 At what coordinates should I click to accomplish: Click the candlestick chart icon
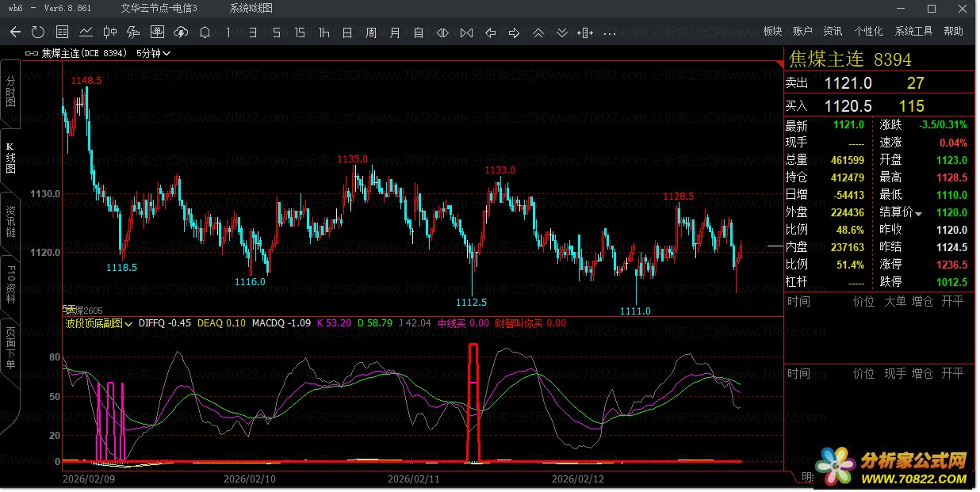[x=109, y=32]
